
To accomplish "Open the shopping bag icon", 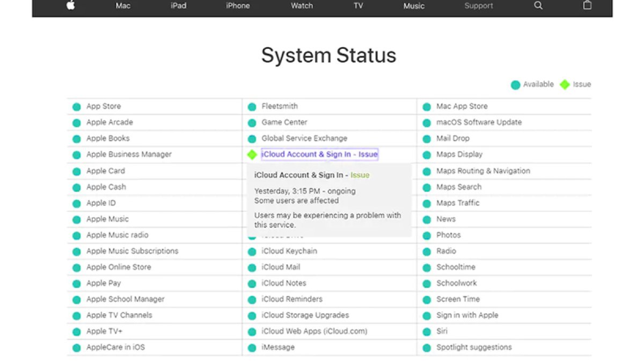I will pos(587,5).
